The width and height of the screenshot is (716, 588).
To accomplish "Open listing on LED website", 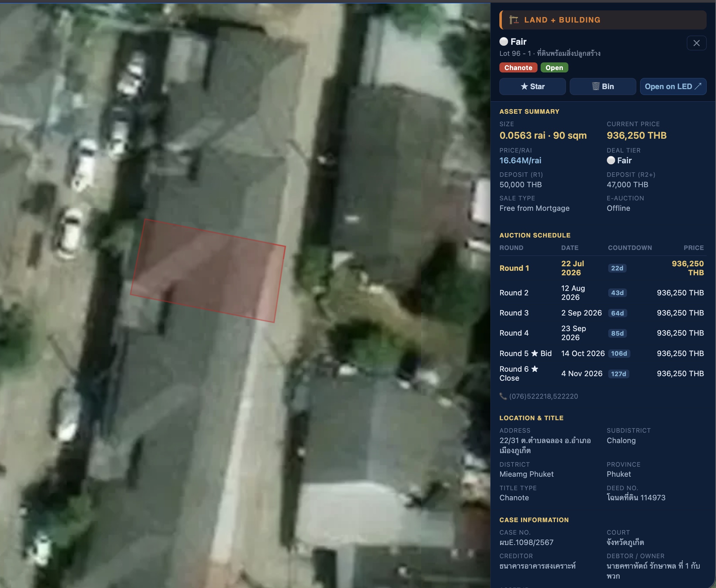I will tap(673, 87).
